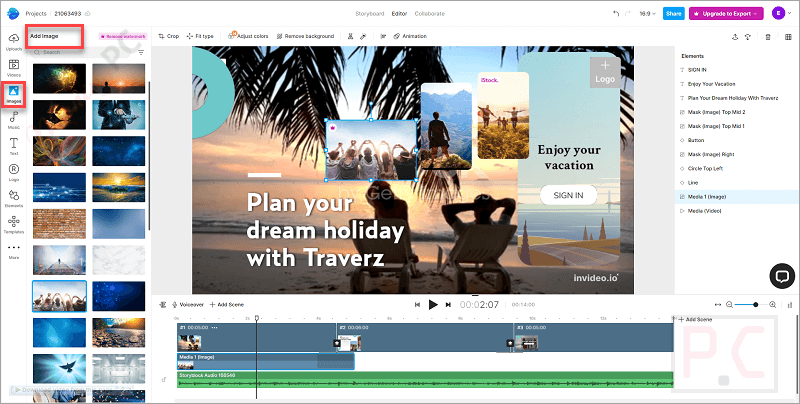This screenshot has width=800, height=404.
Task: Click Remove background tool
Action: click(305, 36)
